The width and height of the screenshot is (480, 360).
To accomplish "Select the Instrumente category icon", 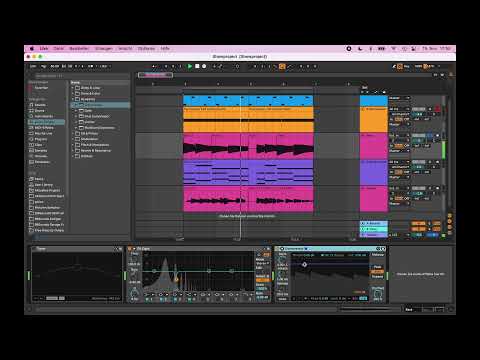I will (x=32, y=116).
